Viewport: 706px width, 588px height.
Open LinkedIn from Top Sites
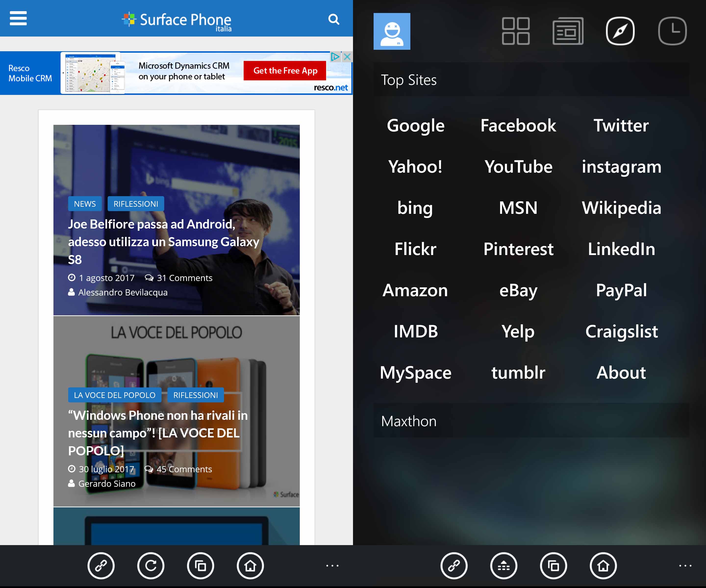click(621, 249)
